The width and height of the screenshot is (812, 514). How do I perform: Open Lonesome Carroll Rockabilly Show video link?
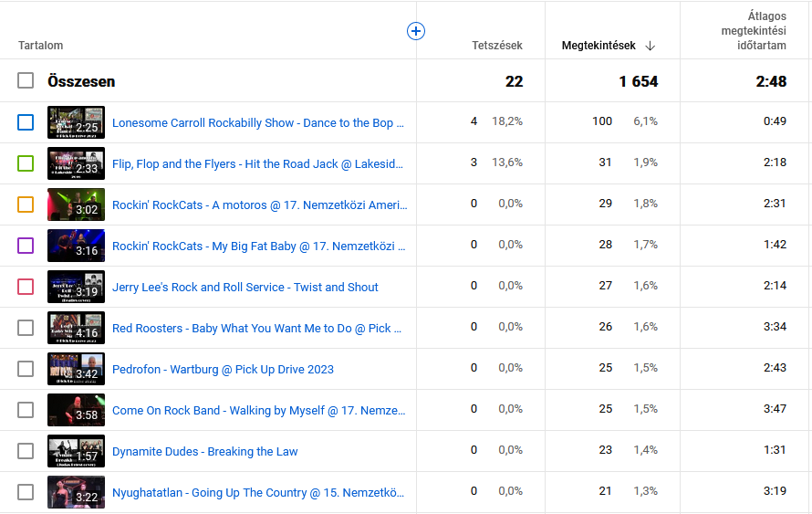pyautogui.click(x=257, y=122)
